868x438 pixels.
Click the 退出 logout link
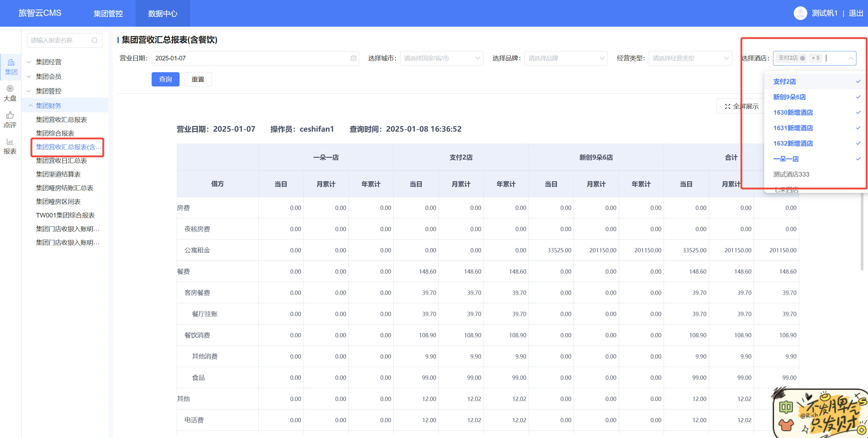(856, 13)
